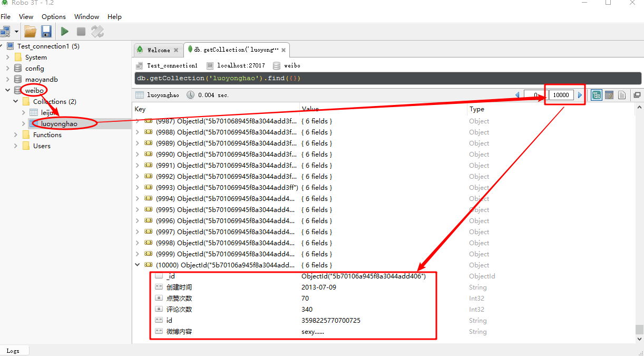
Task: Select the luoyonghao collection
Action: 59,124
